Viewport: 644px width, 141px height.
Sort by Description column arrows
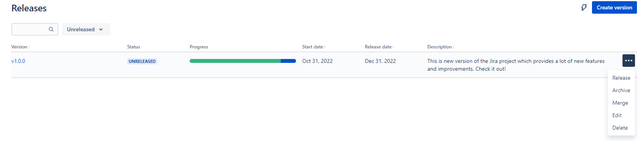click(x=454, y=47)
